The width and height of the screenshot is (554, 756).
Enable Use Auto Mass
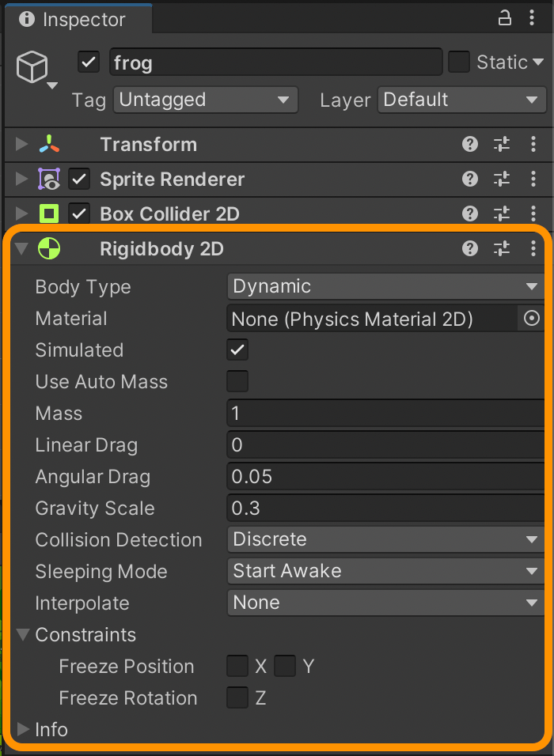[x=237, y=381]
